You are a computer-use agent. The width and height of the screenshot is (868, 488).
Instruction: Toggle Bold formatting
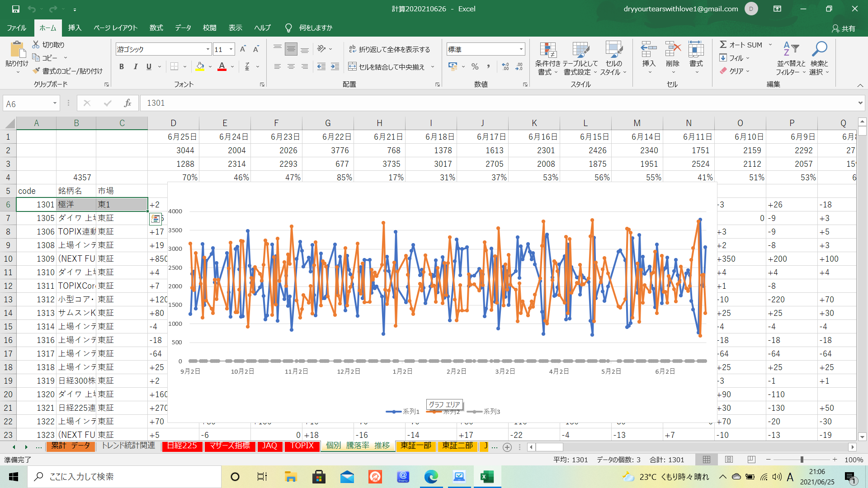tap(121, 67)
